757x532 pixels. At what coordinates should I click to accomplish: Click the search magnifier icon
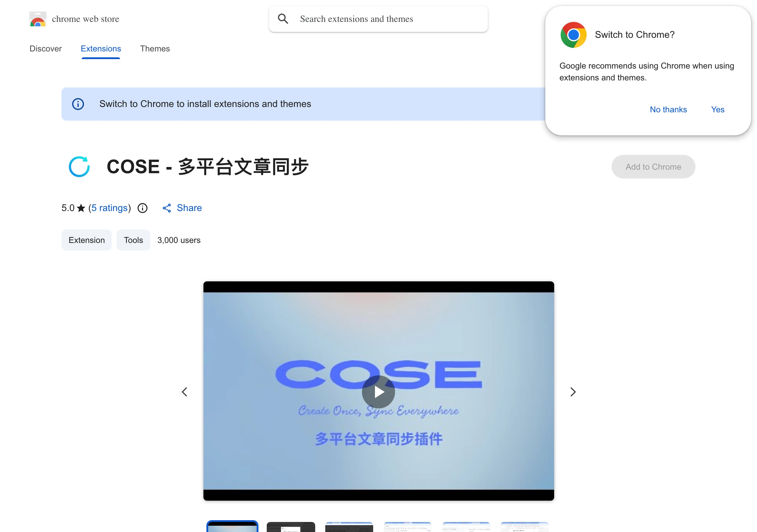tap(283, 19)
